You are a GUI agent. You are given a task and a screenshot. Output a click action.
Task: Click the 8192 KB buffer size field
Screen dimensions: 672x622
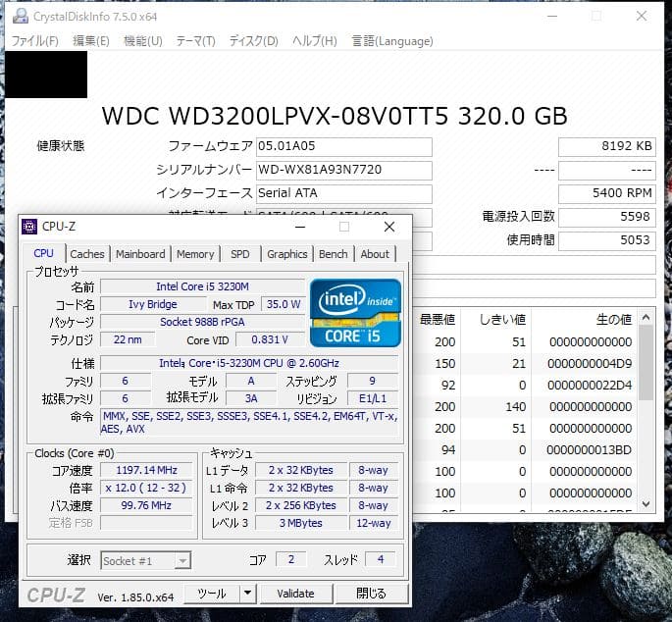[607, 146]
